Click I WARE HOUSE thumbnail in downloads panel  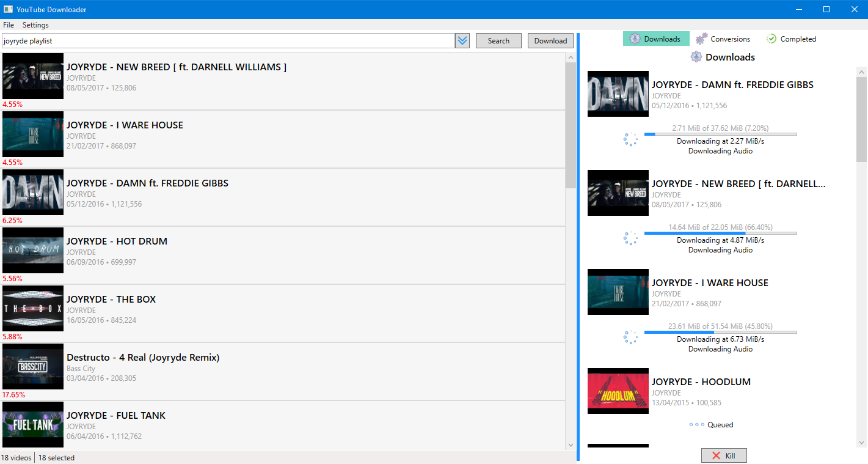pyautogui.click(x=618, y=292)
